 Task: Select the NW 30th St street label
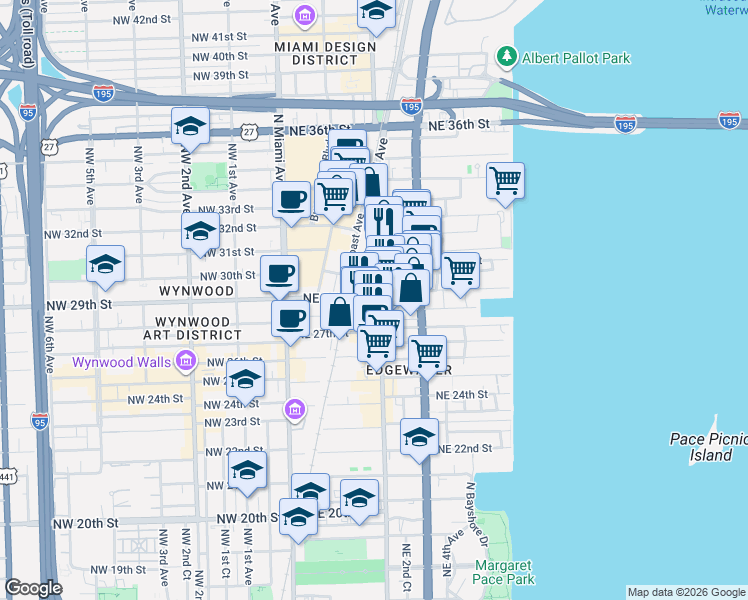(x=228, y=276)
